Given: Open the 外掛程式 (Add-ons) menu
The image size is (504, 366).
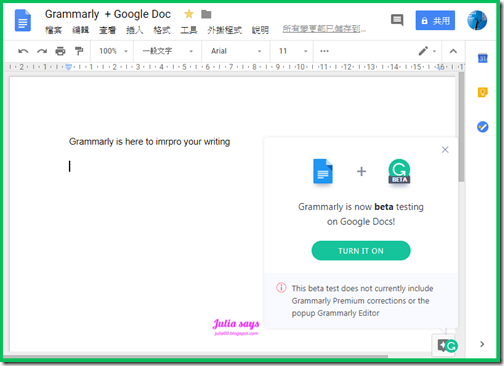Looking at the screenshot, I should [224, 30].
